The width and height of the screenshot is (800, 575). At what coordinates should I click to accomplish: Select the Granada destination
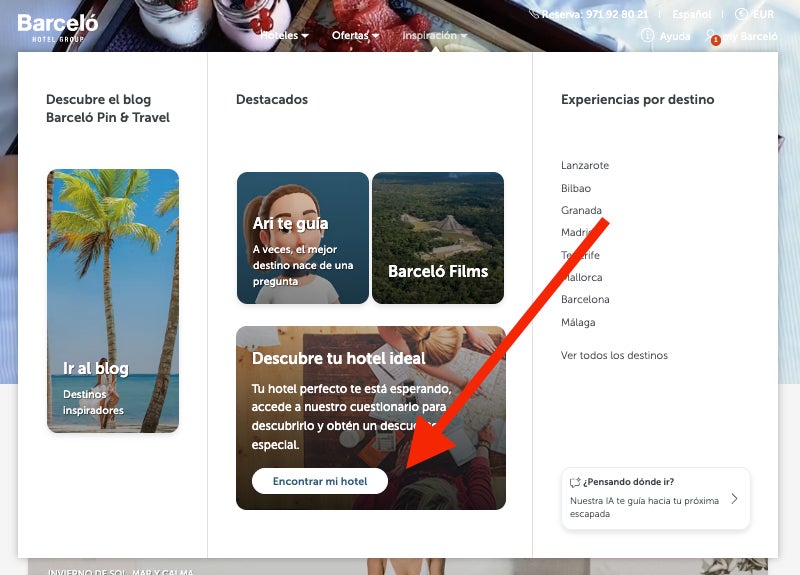pyautogui.click(x=581, y=210)
